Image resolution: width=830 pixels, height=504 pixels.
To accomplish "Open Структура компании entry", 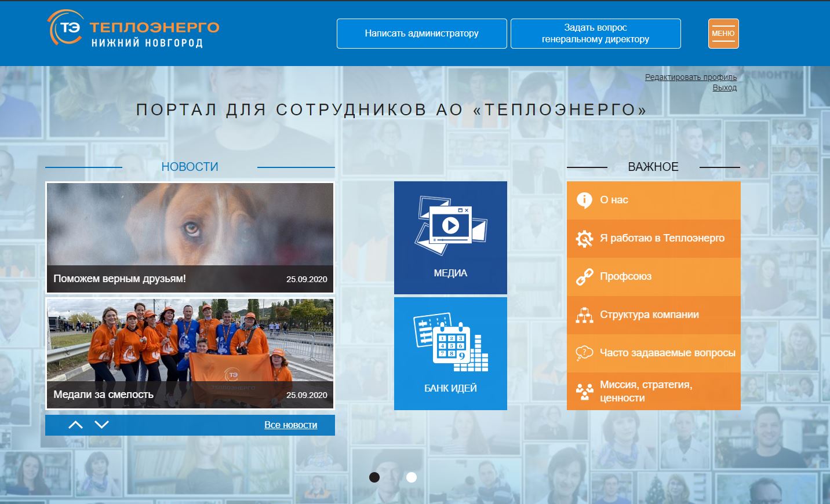I will click(654, 315).
